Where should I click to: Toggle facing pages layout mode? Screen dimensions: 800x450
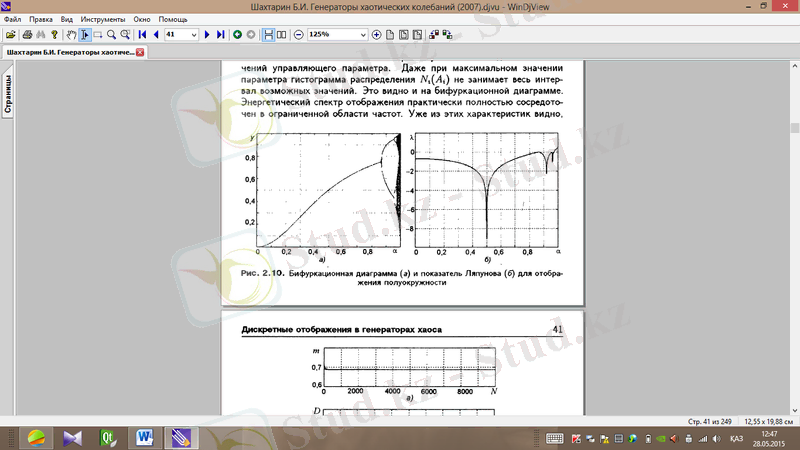pyautogui.click(x=282, y=35)
